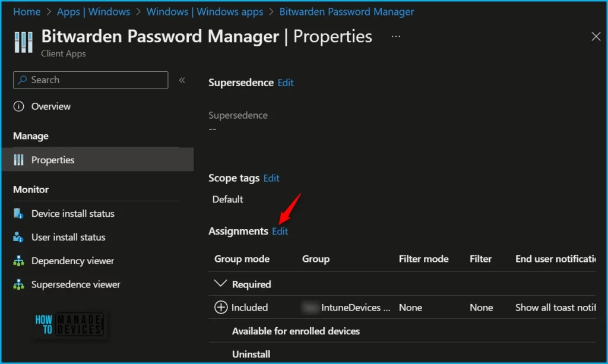The image size is (608, 364).
Task: Click the Required group label
Action: pyautogui.click(x=252, y=284)
